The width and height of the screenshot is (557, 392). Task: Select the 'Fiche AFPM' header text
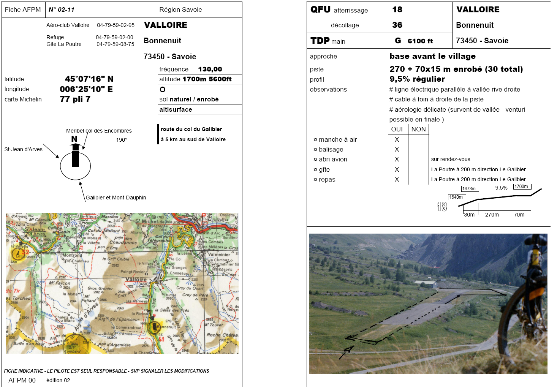[x=23, y=9]
